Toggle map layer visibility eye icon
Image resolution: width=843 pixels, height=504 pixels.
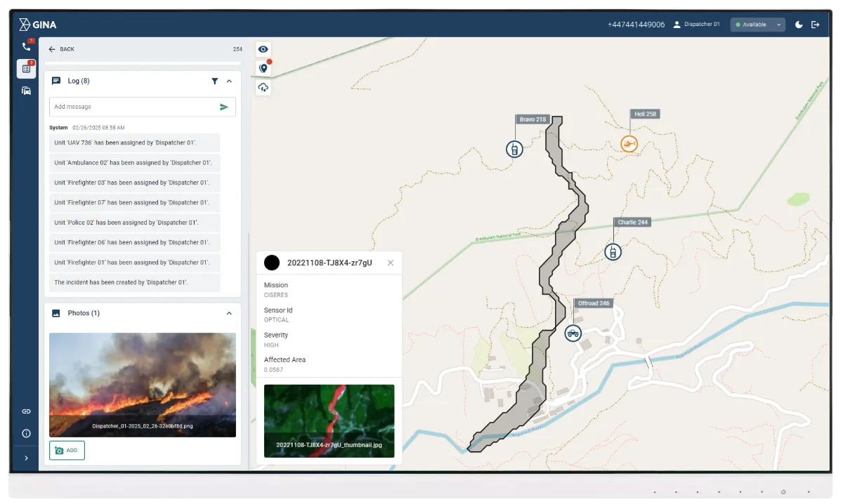click(x=263, y=49)
